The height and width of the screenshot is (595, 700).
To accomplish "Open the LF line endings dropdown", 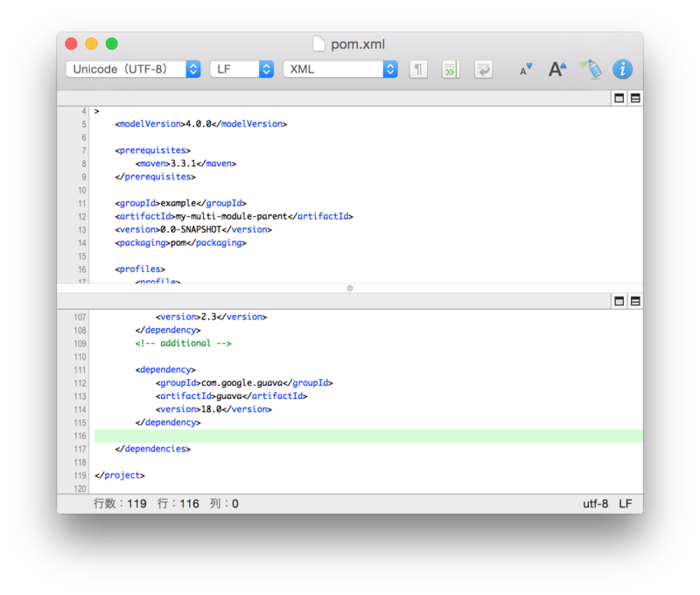I will pos(241,69).
